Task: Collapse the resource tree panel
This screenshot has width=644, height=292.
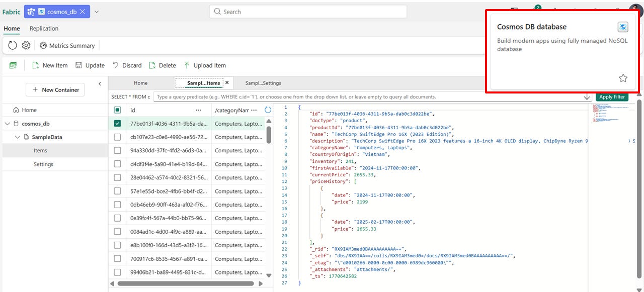Action: (100, 83)
